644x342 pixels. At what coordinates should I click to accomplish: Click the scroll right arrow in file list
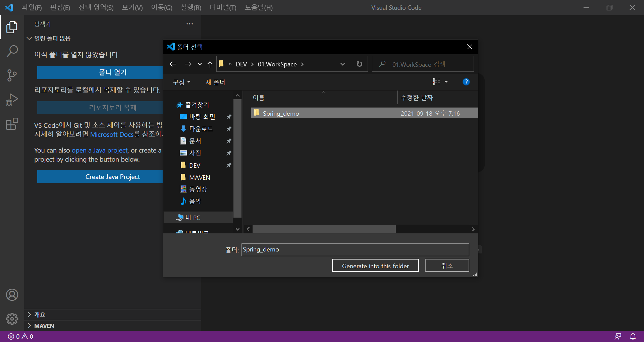pyautogui.click(x=473, y=229)
